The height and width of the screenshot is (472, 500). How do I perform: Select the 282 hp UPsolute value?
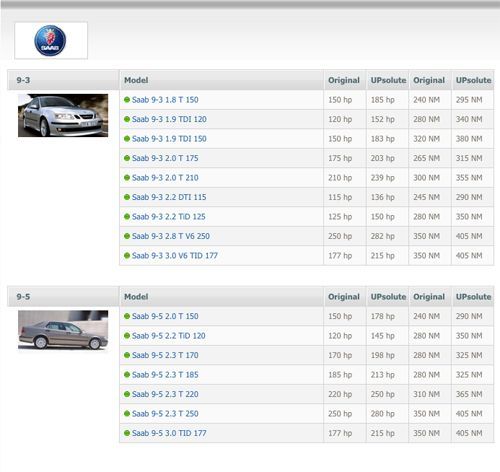tap(383, 236)
